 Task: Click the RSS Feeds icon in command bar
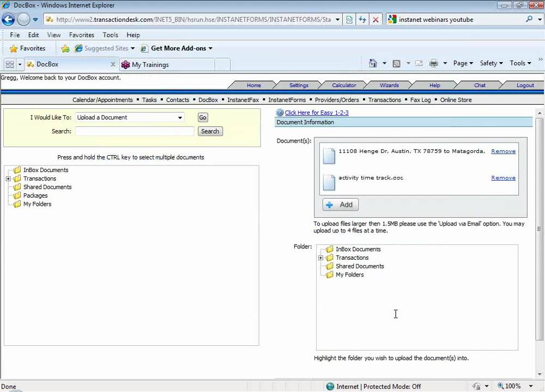(x=396, y=63)
